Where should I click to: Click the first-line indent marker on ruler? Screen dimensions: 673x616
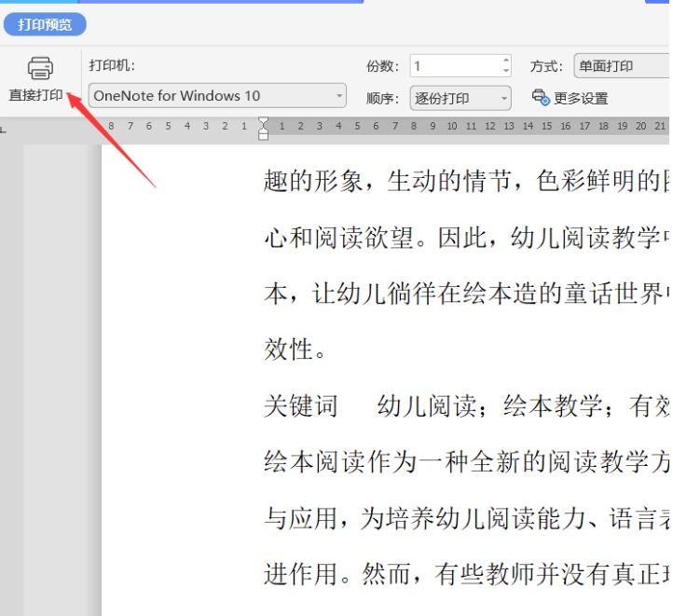click(264, 122)
